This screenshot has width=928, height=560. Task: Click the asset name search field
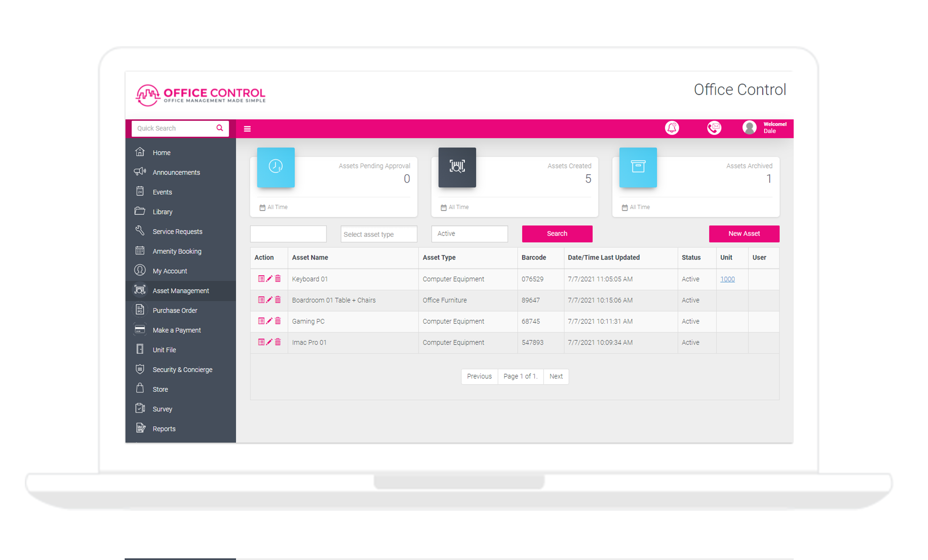pyautogui.click(x=288, y=234)
